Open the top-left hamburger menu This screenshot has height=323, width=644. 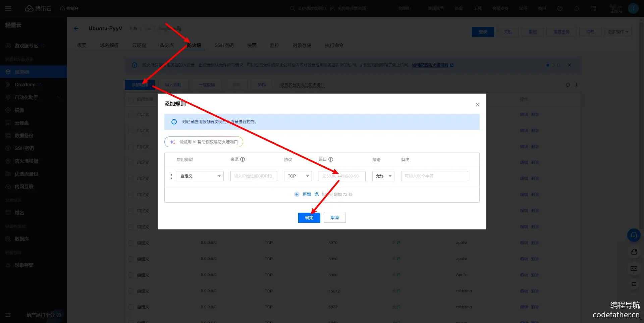[x=8, y=8]
